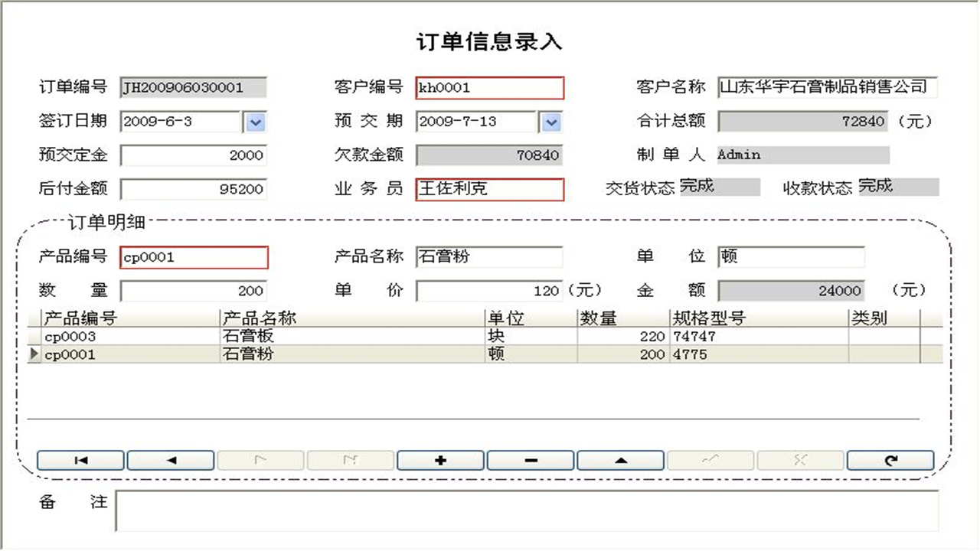This screenshot has height=551, width=980.
Task: Click the refresh record navigator icon
Action: click(x=890, y=460)
